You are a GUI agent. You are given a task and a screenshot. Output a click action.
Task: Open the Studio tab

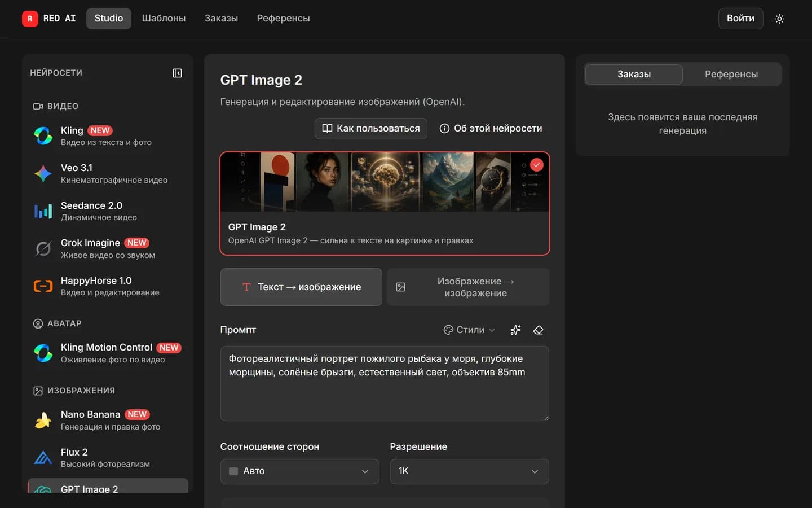(x=109, y=19)
